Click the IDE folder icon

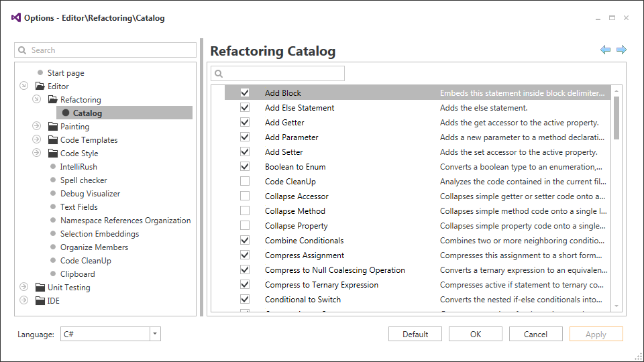pos(41,301)
